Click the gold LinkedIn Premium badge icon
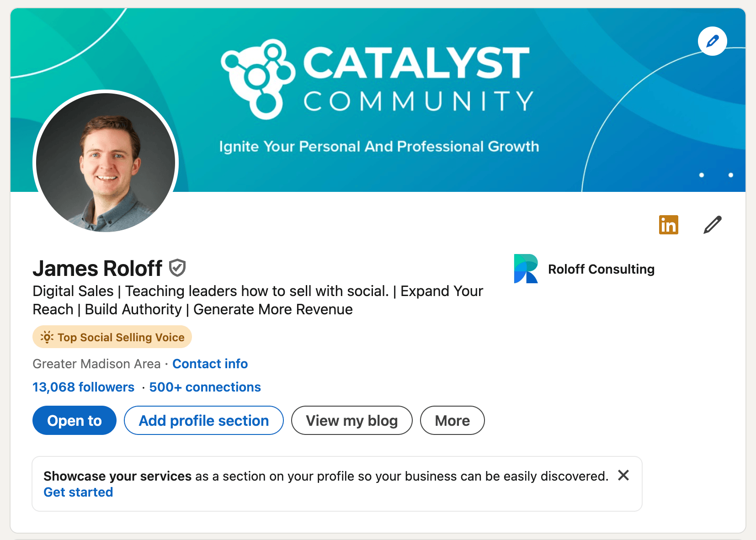Viewport: 756px width, 540px height. 668,225
